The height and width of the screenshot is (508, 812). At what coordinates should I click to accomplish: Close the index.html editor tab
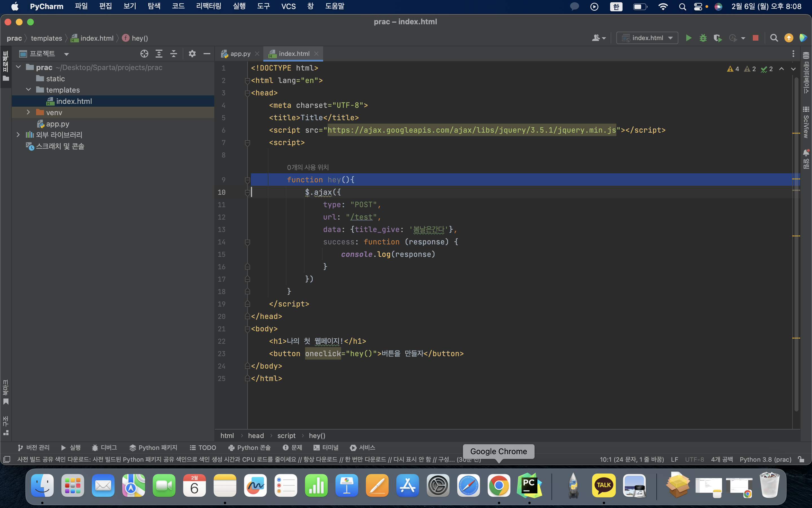click(x=316, y=54)
